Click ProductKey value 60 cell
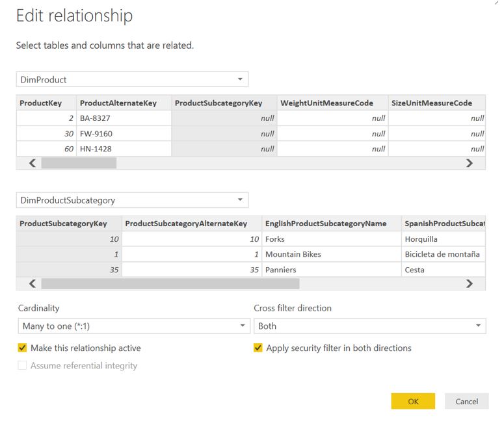This screenshot has height=427, width=504. click(x=46, y=149)
